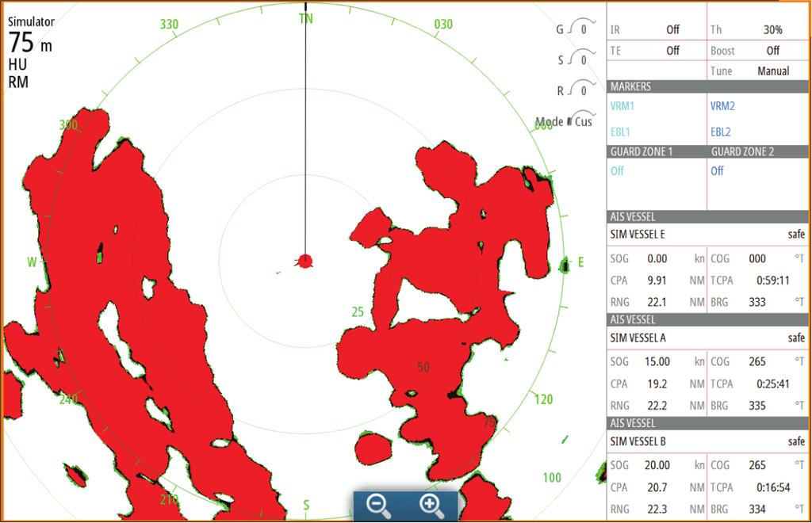Click the 50 range ring label
This screenshot has width=812, height=523.
pyautogui.click(x=423, y=368)
